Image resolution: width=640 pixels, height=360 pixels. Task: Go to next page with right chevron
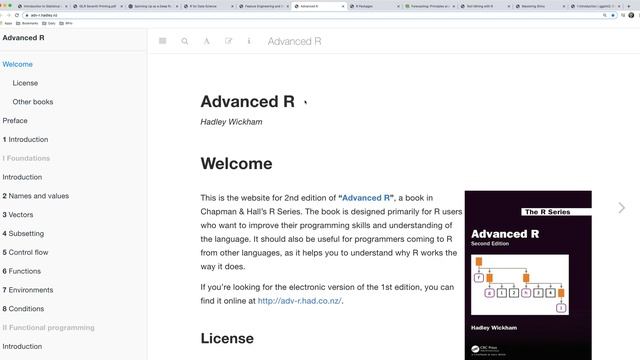(x=621, y=208)
